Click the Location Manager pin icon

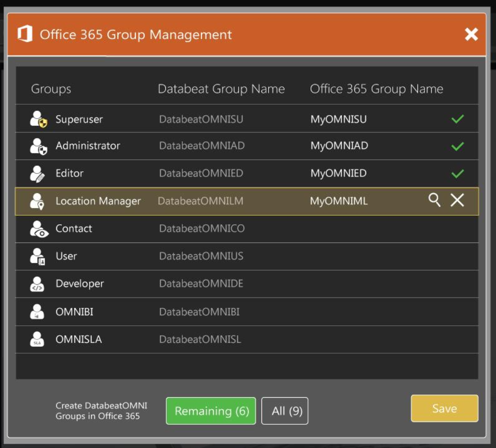click(x=37, y=201)
